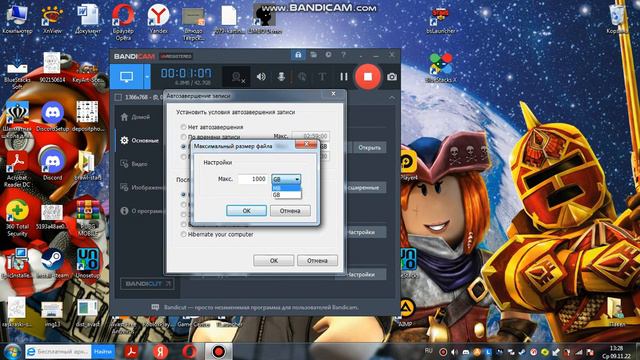Viewport: 640px width, 360px height.
Task: Pause the Bandicam recording
Action: [344, 77]
